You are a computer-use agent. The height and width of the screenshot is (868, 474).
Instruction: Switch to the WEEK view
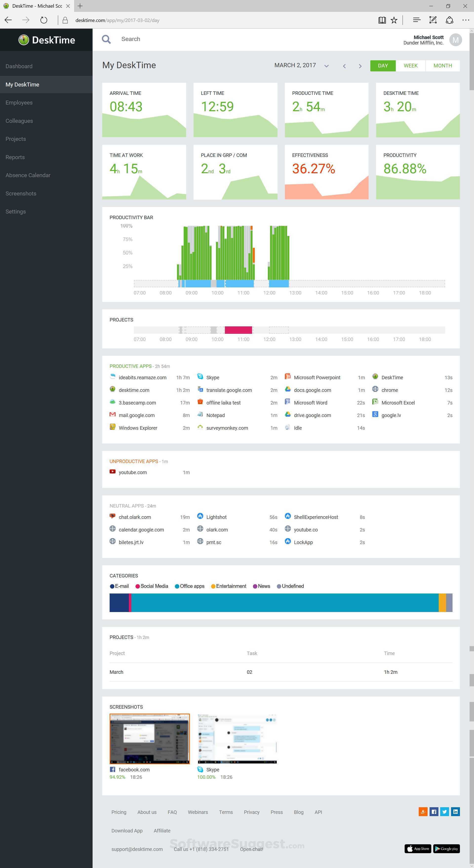(410, 65)
